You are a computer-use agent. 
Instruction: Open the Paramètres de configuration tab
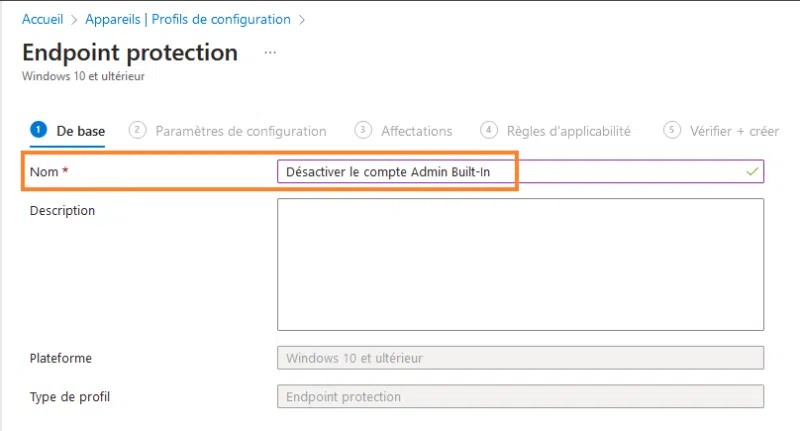(x=241, y=131)
